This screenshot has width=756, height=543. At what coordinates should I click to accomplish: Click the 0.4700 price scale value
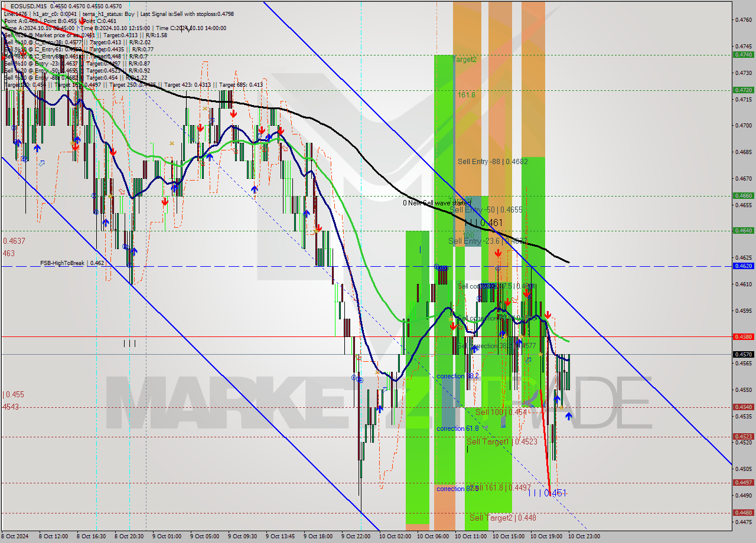742,125
